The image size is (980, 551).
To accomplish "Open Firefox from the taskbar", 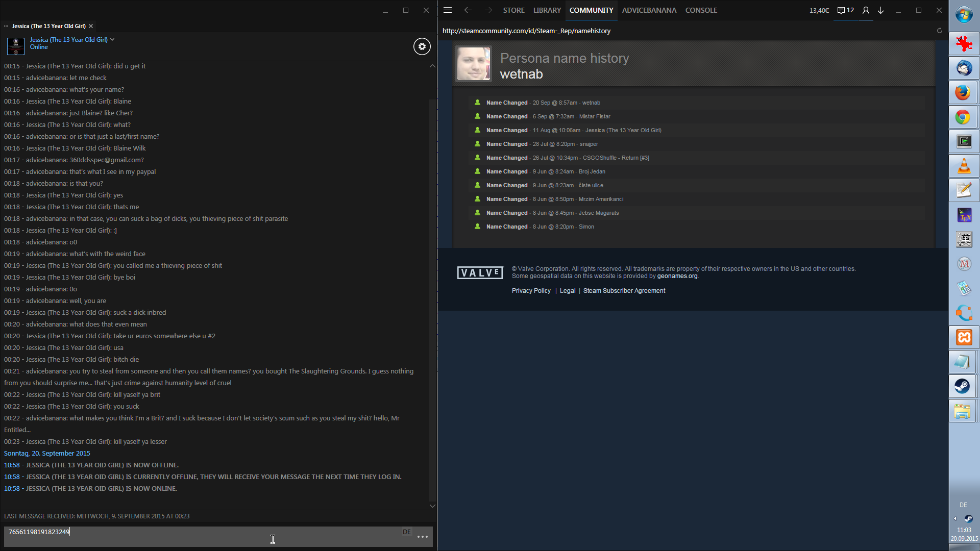I will (x=963, y=92).
